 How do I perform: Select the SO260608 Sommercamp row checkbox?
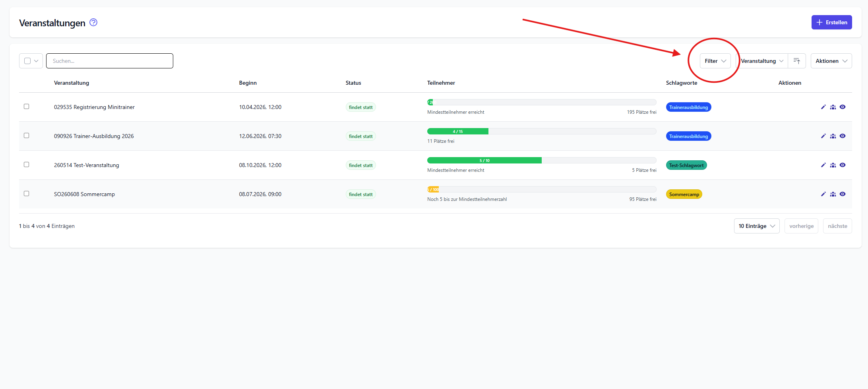tap(27, 194)
